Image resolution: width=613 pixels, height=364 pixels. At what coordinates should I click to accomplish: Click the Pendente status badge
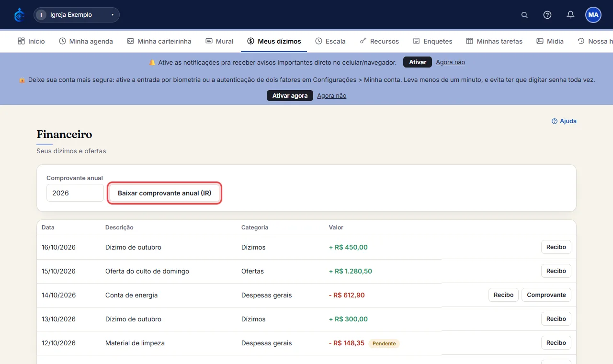[384, 343]
